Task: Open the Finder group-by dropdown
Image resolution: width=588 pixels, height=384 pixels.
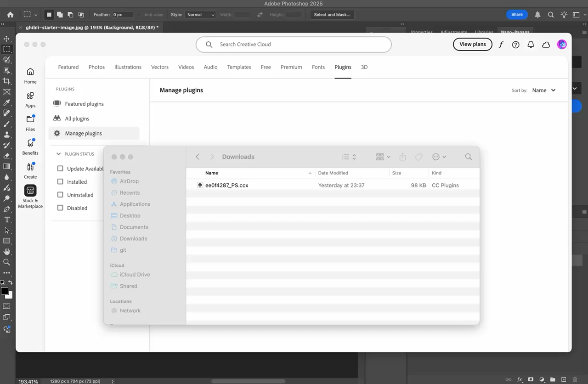Action: (x=383, y=157)
